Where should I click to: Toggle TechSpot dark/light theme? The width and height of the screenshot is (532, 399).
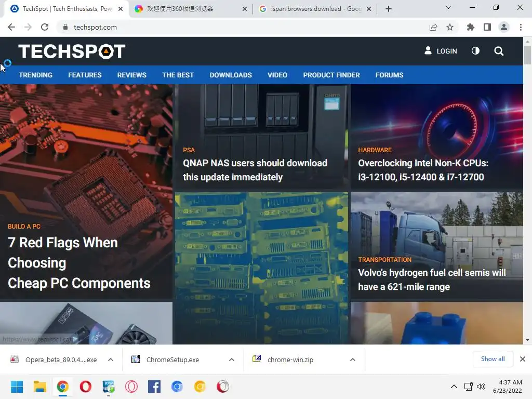[x=476, y=51]
